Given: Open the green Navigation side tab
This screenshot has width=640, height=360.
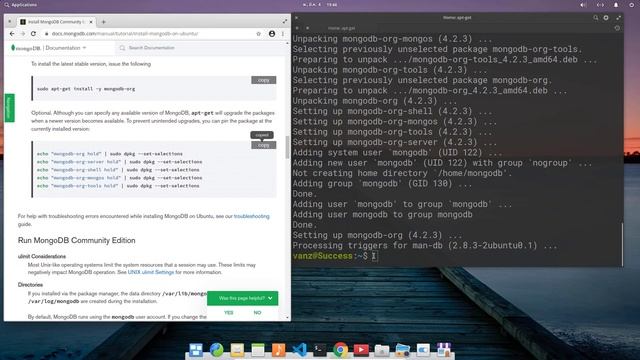Looking at the screenshot, I should tap(9, 108).
